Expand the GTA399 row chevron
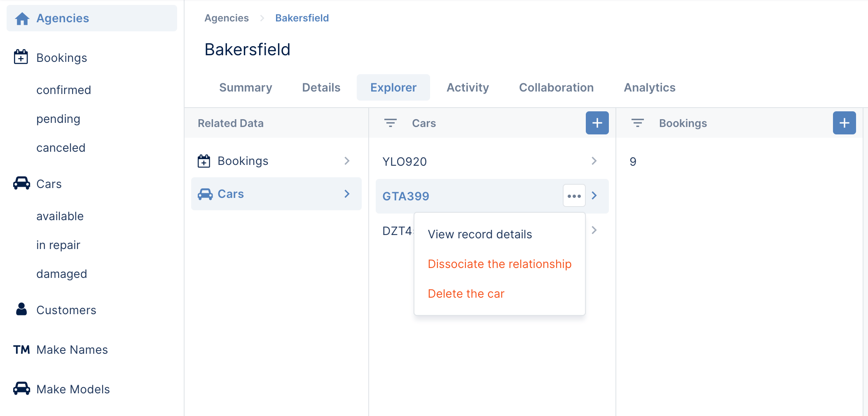Screen dimensions: 868x416 594,196
